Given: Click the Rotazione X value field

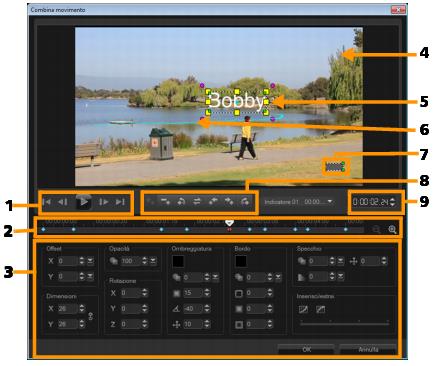Looking at the screenshot, I should (131, 293).
